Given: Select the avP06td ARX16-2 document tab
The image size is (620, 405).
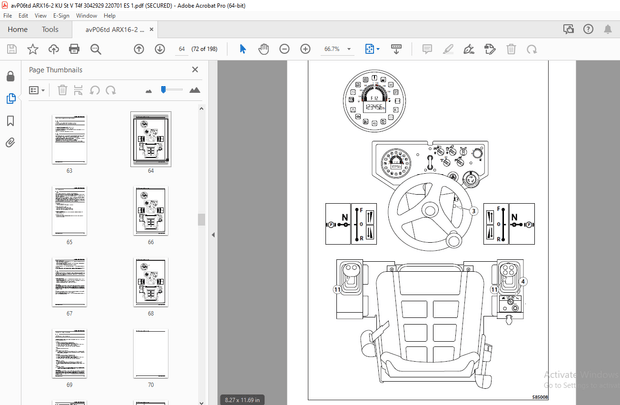Looking at the screenshot, I should pyautogui.click(x=115, y=30).
